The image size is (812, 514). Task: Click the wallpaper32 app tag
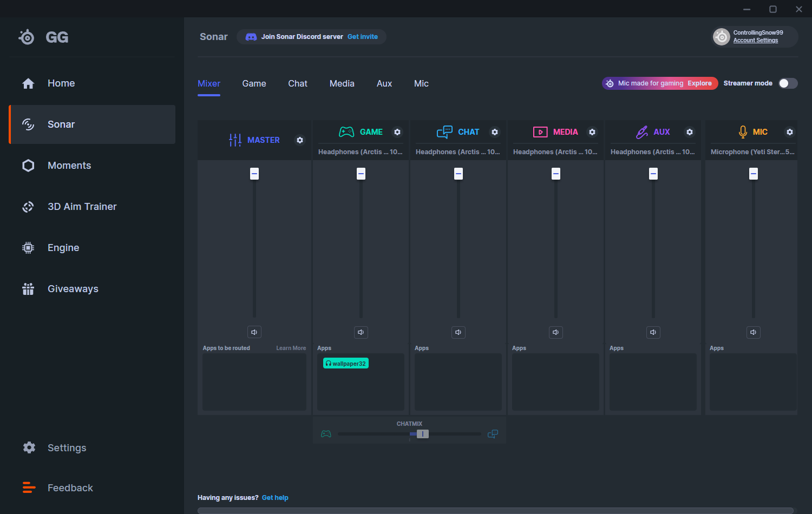point(346,364)
